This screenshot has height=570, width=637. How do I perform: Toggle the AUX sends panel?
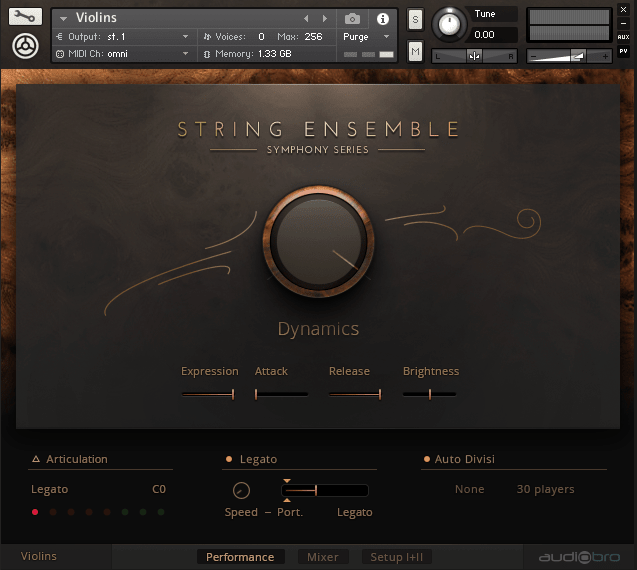coord(623,37)
